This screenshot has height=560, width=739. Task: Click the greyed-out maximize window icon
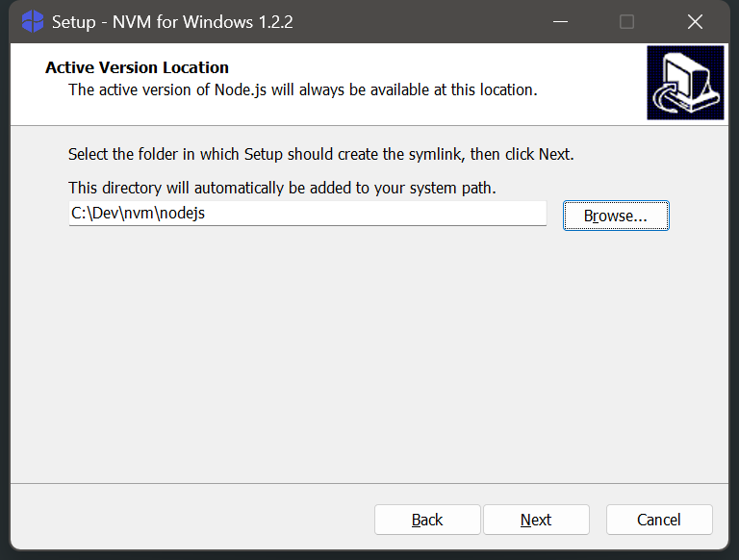pos(626,21)
